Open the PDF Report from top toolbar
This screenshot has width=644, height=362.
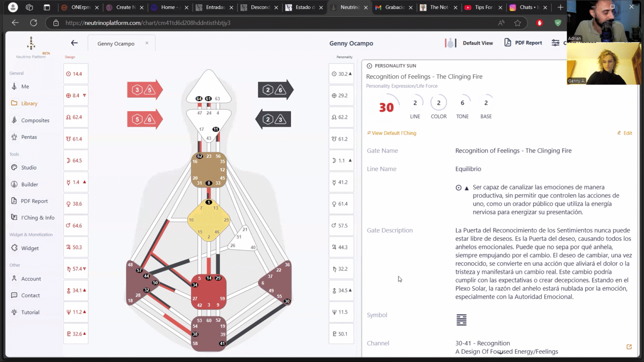pyautogui.click(x=523, y=43)
